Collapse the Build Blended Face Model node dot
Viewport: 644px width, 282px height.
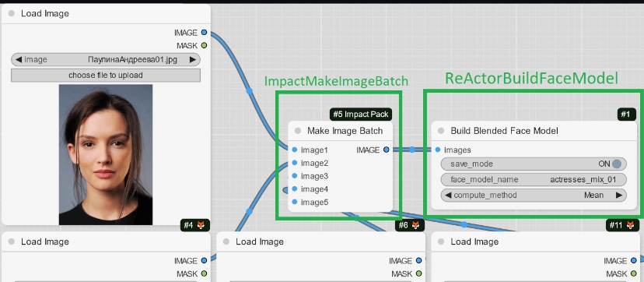click(x=441, y=131)
